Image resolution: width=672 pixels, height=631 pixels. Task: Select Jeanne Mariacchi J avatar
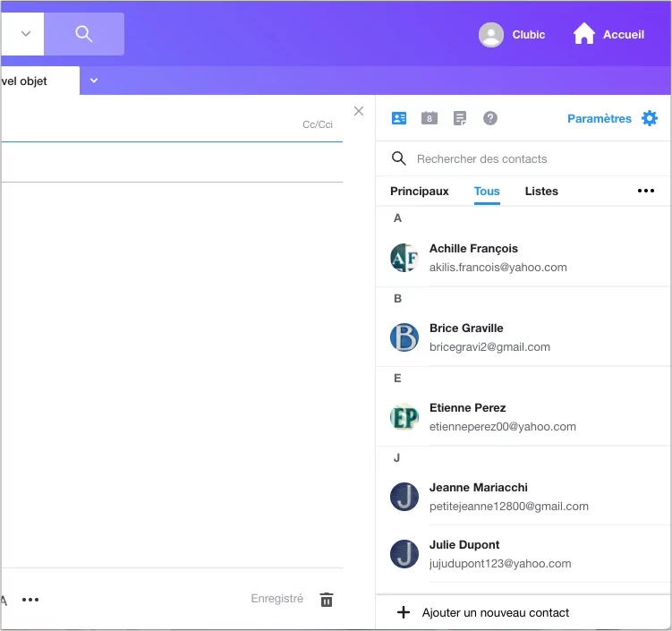coord(404,497)
